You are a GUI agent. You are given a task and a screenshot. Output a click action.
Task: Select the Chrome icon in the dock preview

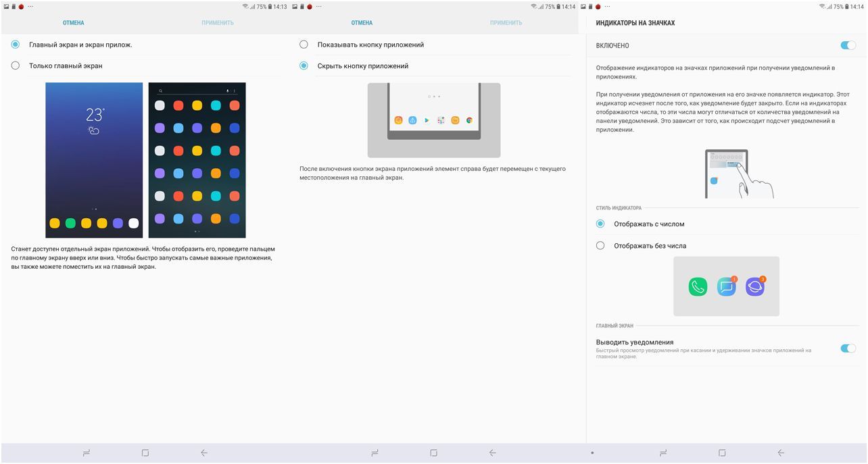click(469, 120)
